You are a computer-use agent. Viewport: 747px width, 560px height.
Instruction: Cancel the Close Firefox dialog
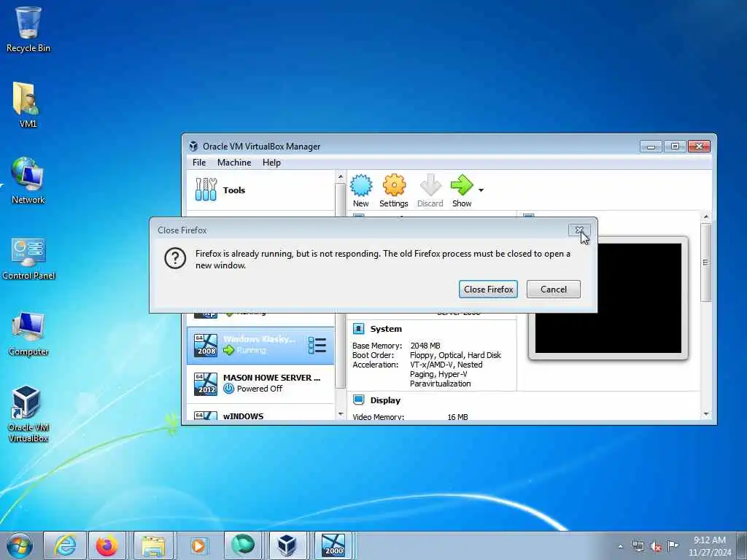[554, 289]
